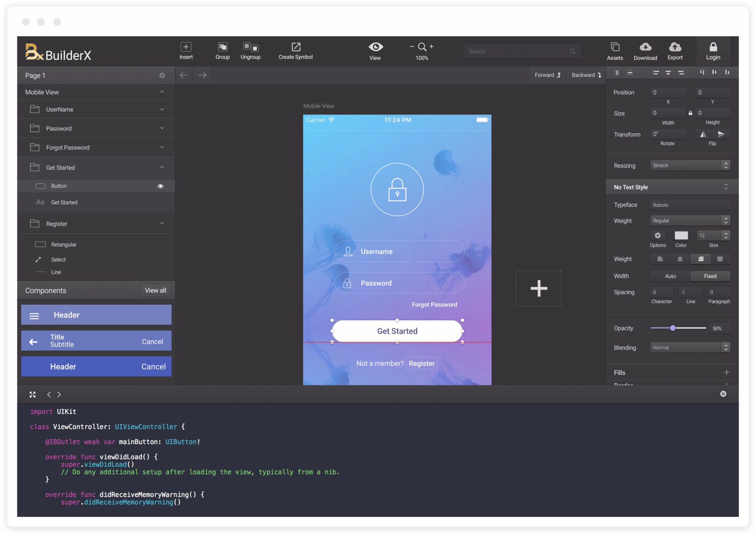This screenshot has width=756, height=535.
Task: Select the Title Subtitle header component
Action: coord(96,341)
